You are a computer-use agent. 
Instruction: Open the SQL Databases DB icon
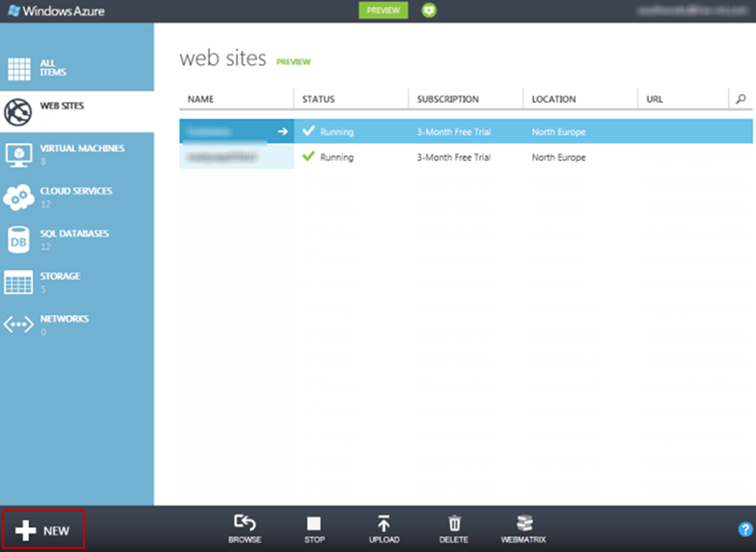click(18, 241)
